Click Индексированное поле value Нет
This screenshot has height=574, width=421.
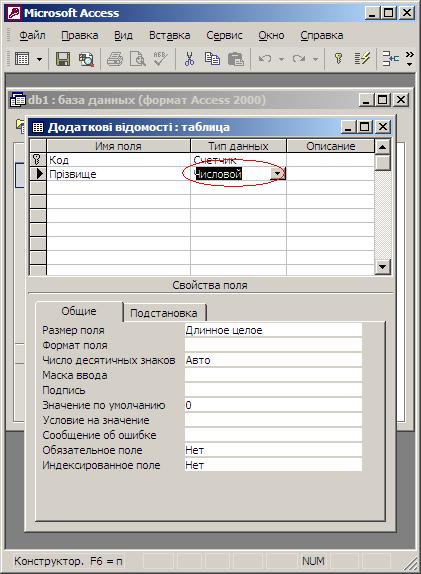[x=273, y=465]
